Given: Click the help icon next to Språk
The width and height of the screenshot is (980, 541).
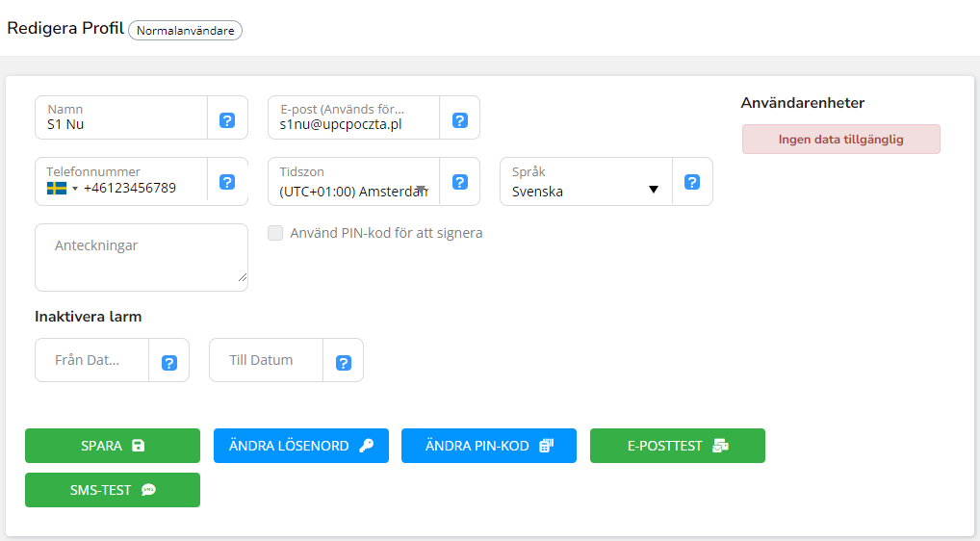Looking at the screenshot, I should click(692, 182).
